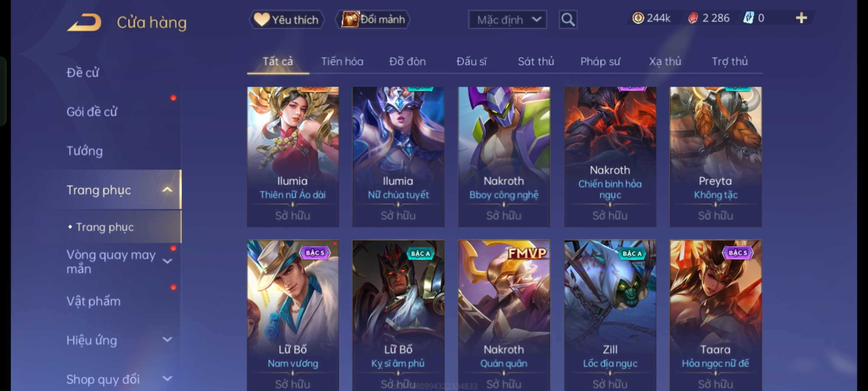Screen dimensions: 868x391
Task: Switch to the Sát thủ tab
Action: 536,62
